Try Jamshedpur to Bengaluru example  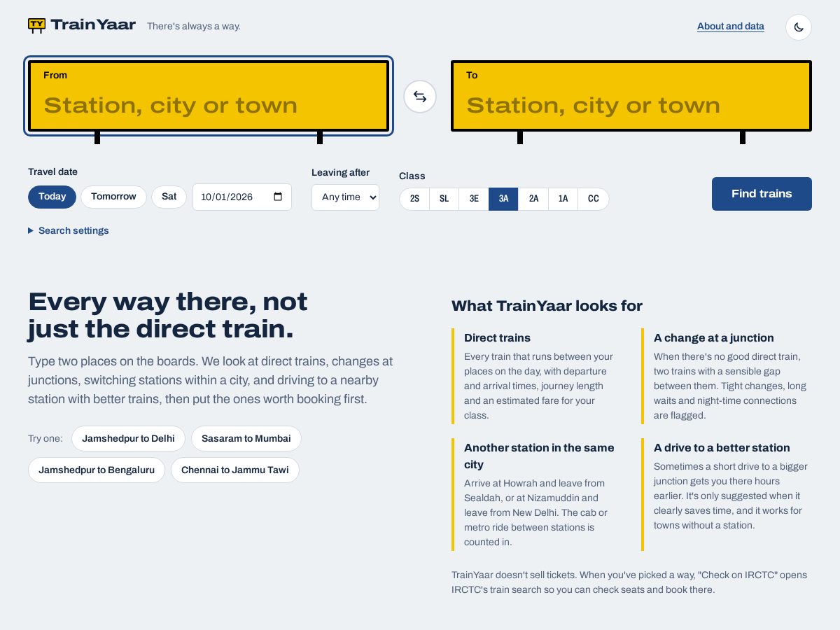[97, 470]
